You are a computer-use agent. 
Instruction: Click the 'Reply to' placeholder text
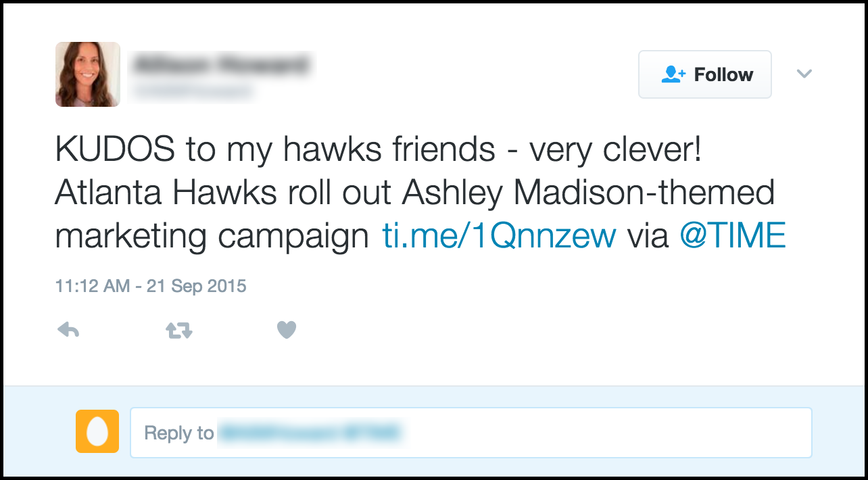click(179, 433)
